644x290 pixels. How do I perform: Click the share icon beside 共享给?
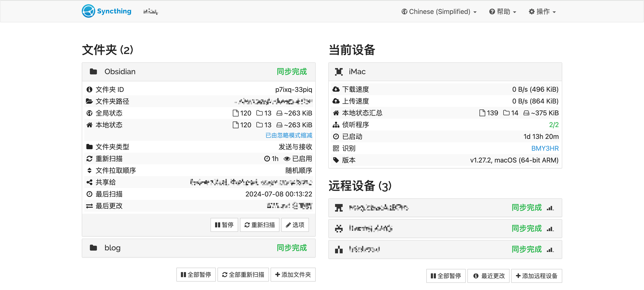(89, 182)
